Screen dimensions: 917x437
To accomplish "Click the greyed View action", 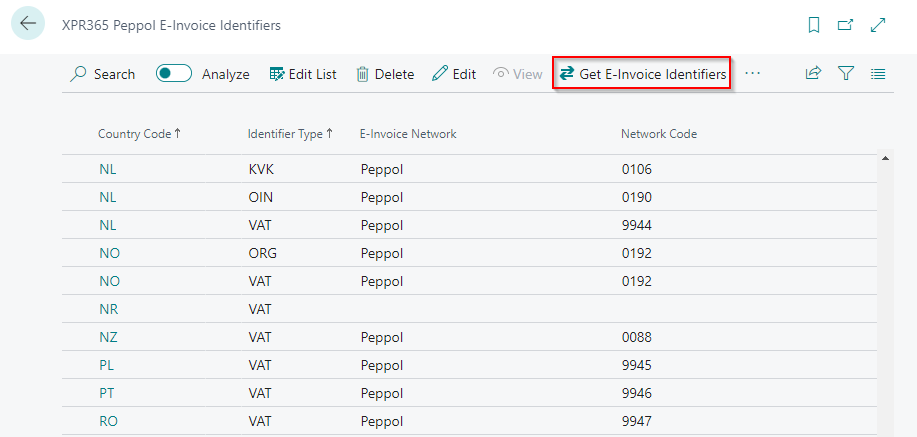I will coord(518,74).
